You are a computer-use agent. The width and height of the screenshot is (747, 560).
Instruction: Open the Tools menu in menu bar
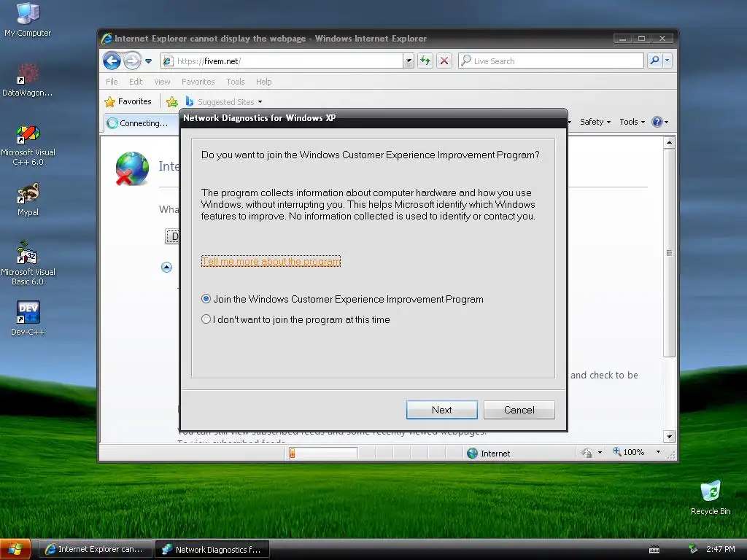(x=236, y=82)
